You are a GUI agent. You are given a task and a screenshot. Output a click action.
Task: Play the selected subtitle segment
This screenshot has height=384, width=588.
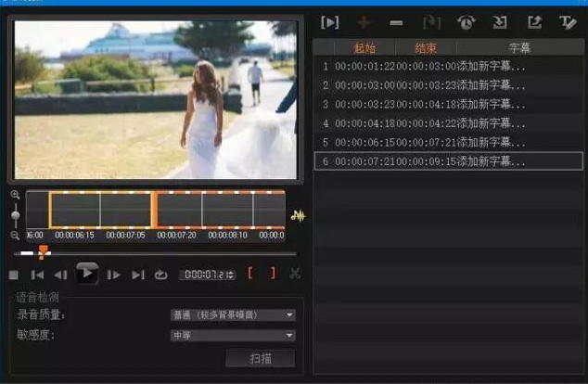[329, 22]
